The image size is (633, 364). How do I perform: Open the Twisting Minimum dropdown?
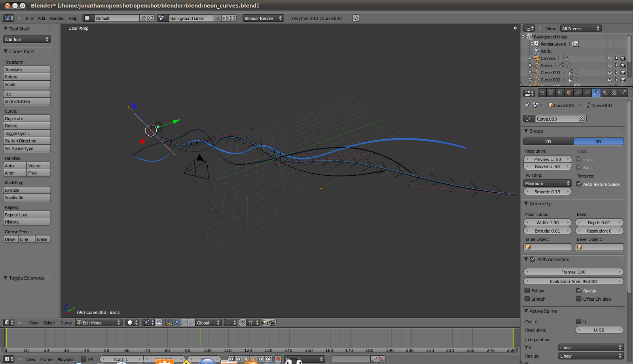[x=548, y=184]
